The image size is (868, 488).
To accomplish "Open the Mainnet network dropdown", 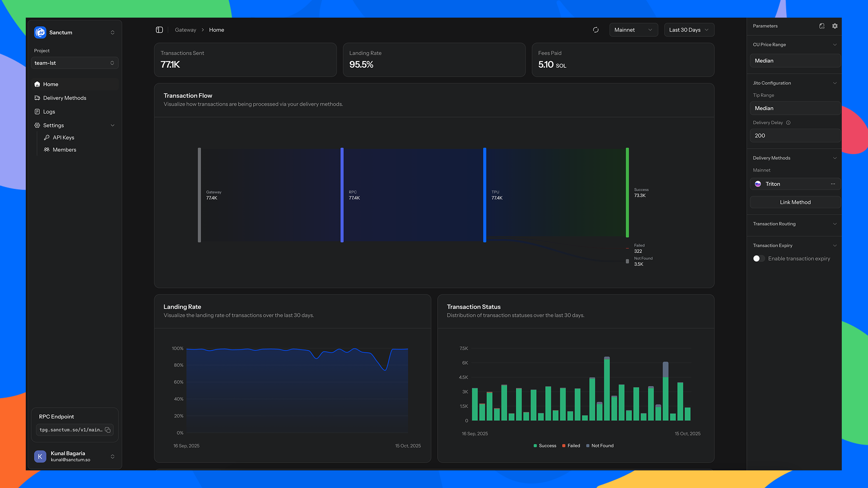I will click(633, 30).
